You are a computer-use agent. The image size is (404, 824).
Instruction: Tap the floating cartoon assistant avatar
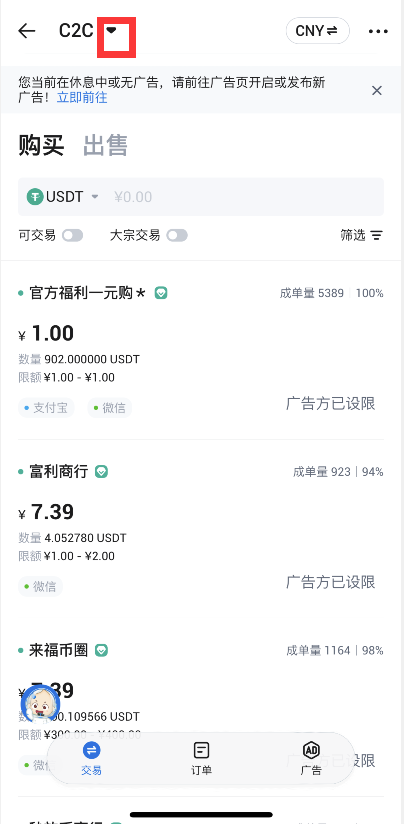(40, 704)
